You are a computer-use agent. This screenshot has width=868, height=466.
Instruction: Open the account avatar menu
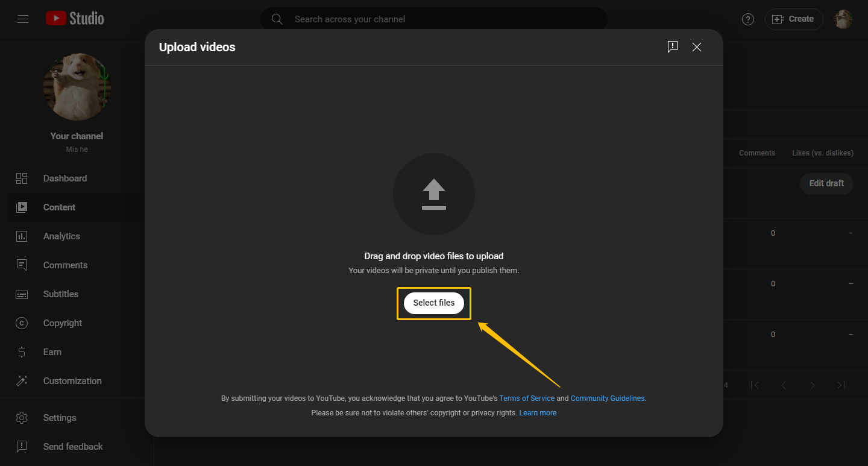[843, 19]
